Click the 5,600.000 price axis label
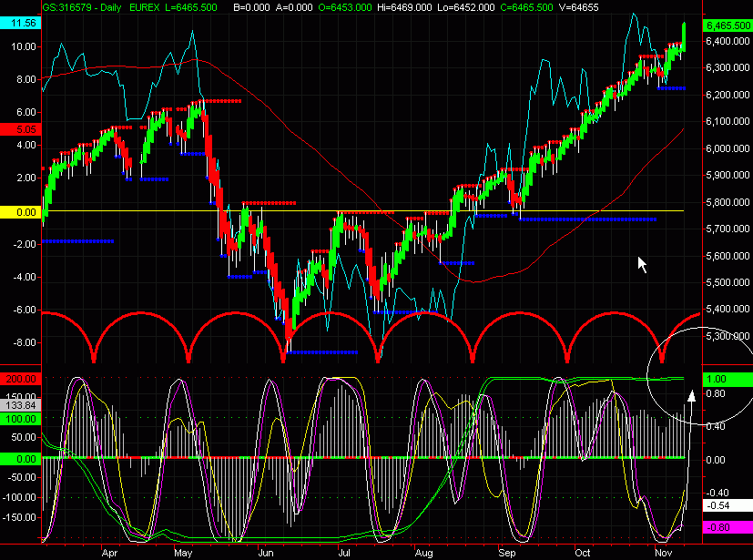 (x=728, y=256)
